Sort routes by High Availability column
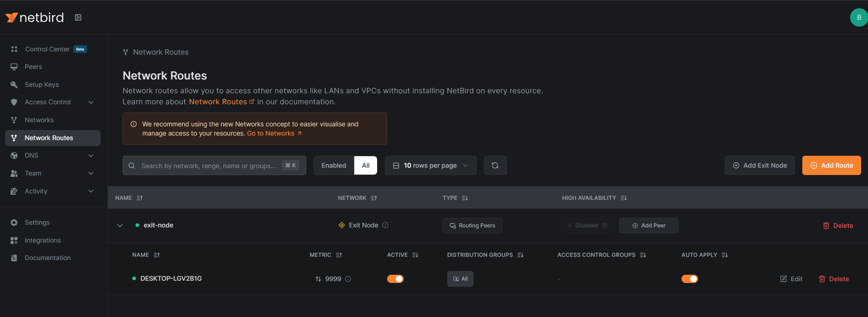 [623, 198]
